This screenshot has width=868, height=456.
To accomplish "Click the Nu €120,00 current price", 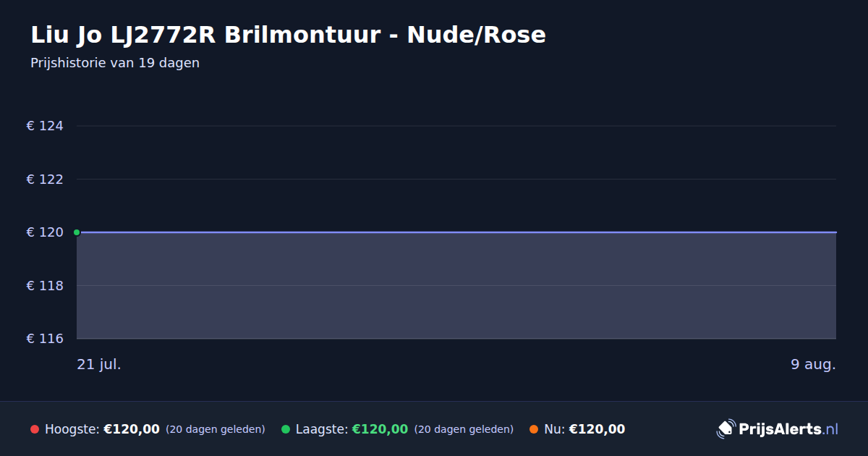I will 597,429.
